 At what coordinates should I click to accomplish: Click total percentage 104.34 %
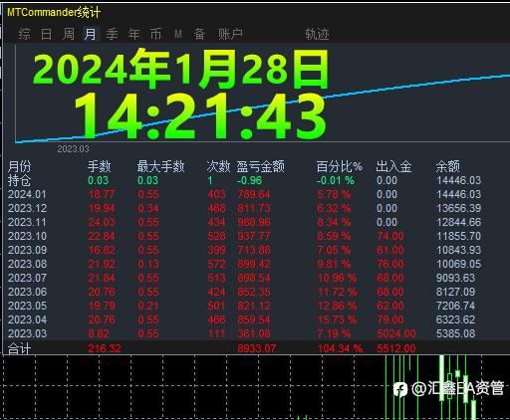click(340, 348)
